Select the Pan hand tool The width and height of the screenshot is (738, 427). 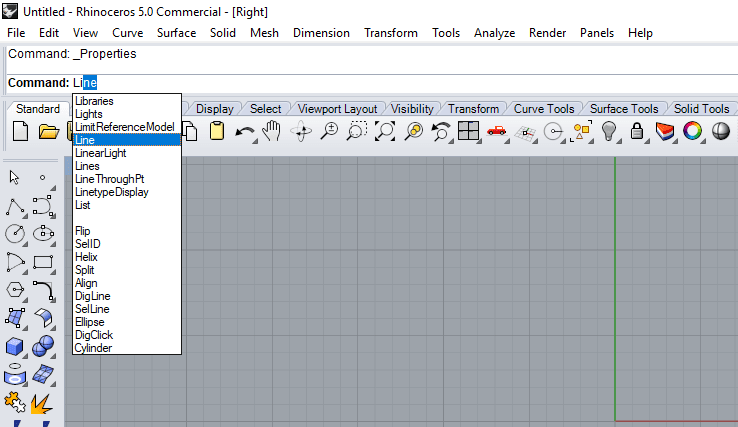[272, 131]
